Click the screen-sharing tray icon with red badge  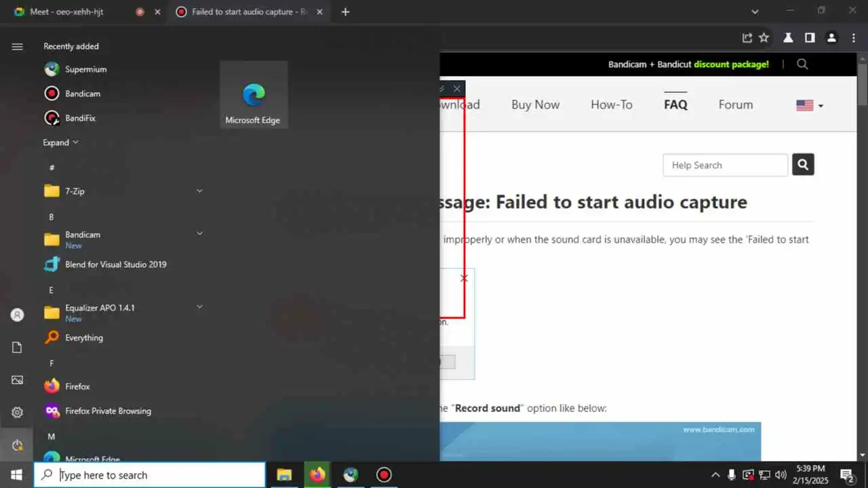coord(748,474)
